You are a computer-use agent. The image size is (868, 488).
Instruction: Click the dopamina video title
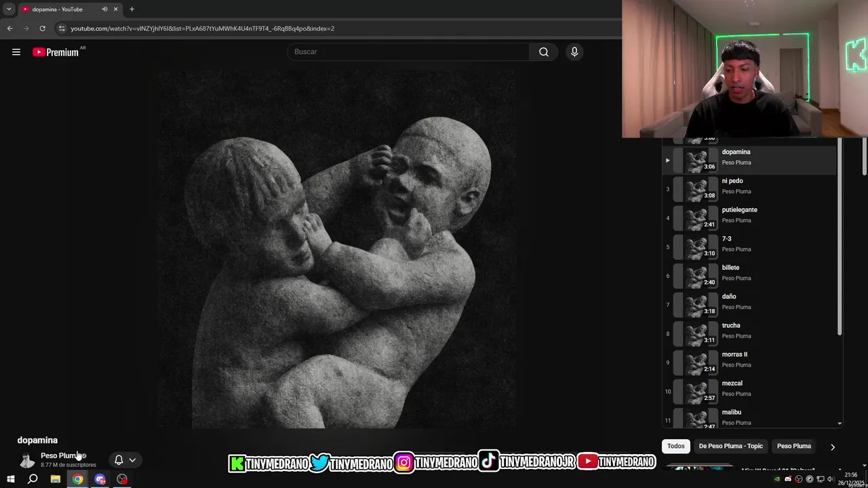37,441
